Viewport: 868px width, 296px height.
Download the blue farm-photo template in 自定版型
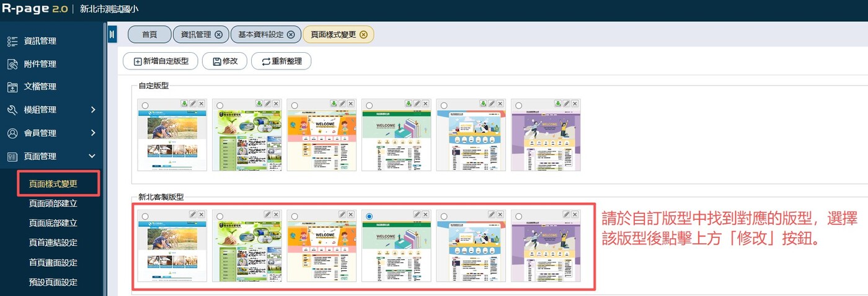184,104
